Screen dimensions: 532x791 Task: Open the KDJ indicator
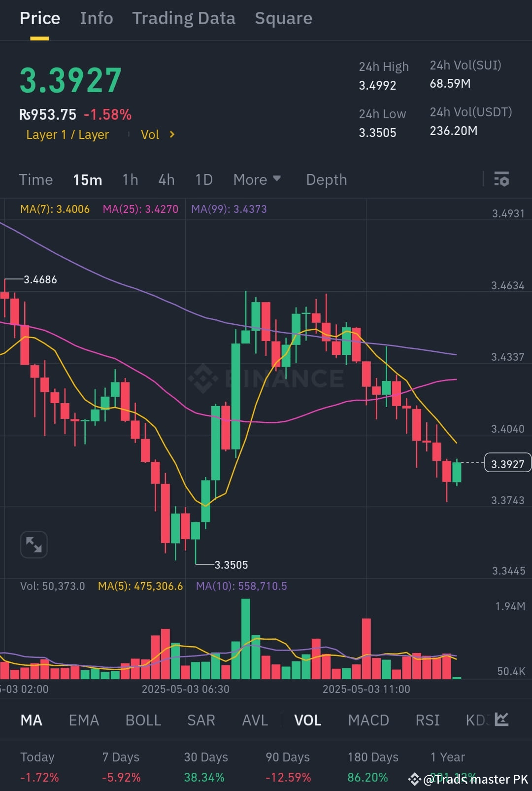point(474,720)
